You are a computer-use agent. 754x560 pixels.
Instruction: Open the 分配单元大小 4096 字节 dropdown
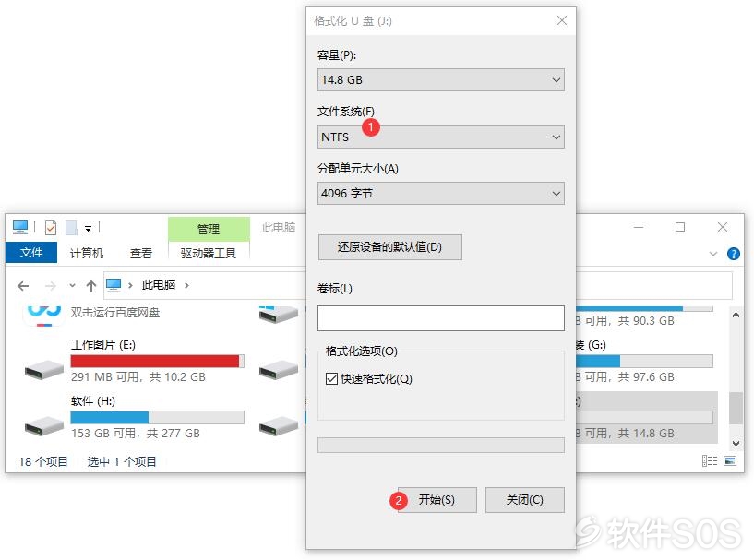pos(441,193)
